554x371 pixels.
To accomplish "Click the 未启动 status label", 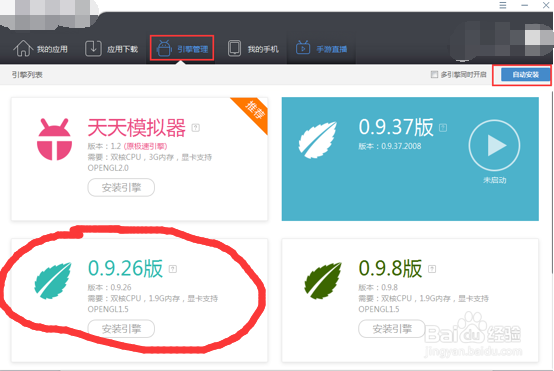I will coord(495,180).
